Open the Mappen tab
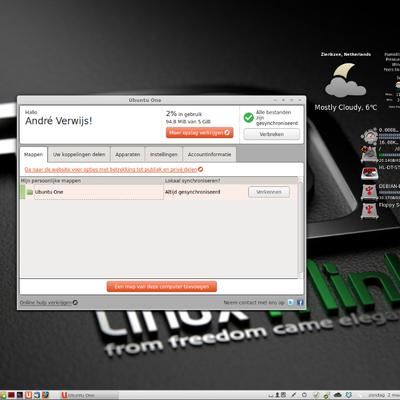Viewport: 400px width, 400px height. (x=34, y=155)
